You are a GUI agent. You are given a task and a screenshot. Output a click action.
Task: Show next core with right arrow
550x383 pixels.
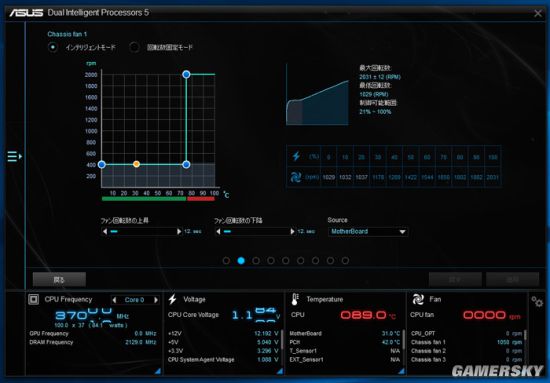point(156,300)
